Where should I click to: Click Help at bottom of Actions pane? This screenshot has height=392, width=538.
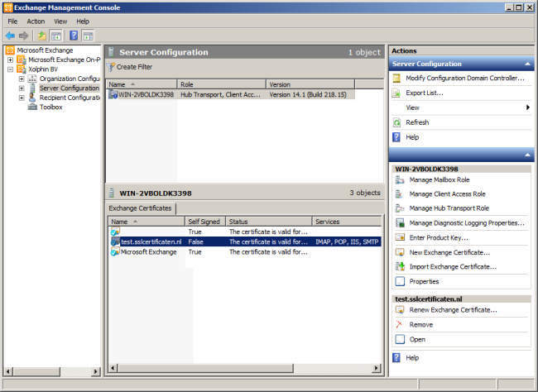pyautogui.click(x=412, y=358)
